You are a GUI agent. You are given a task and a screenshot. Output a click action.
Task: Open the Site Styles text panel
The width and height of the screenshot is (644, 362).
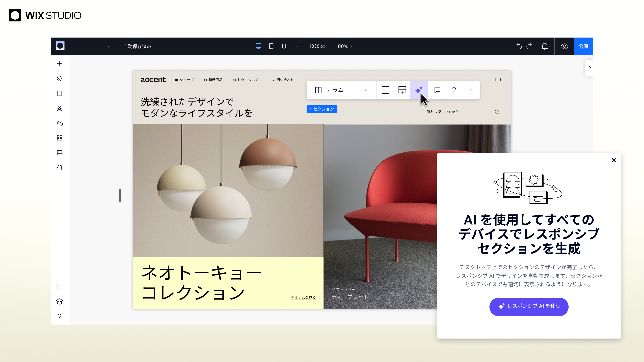tap(60, 123)
